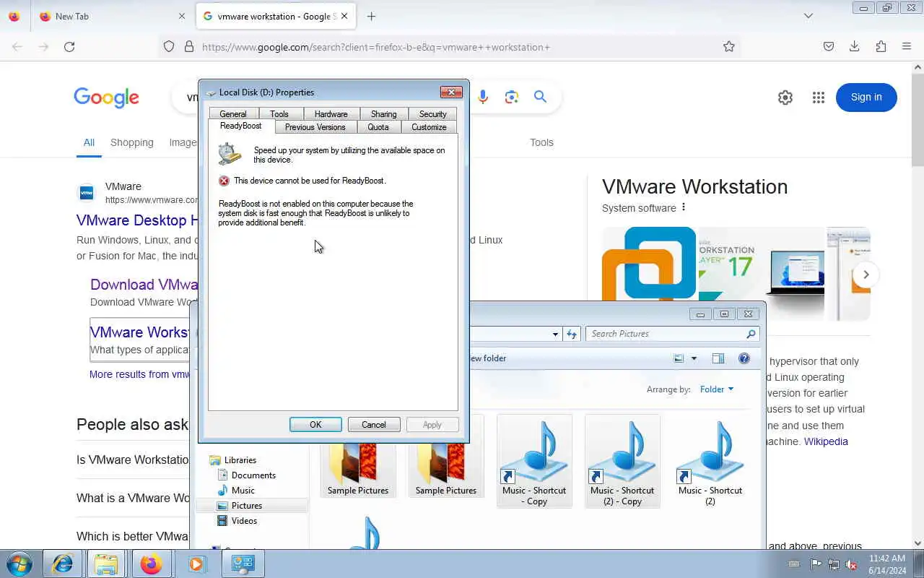Open the Explorer address bar dropdown arrow
Image resolution: width=924 pixels, height=578 pixels.
pos(555,335)
